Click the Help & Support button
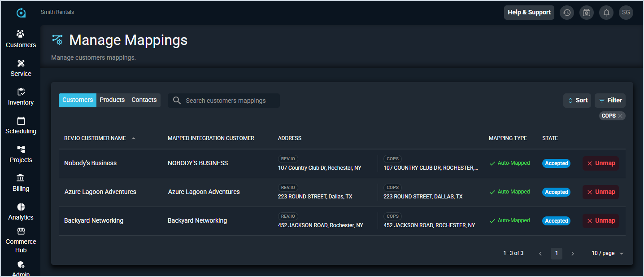This screenshot has width=644, height=277. click(529, 13)
